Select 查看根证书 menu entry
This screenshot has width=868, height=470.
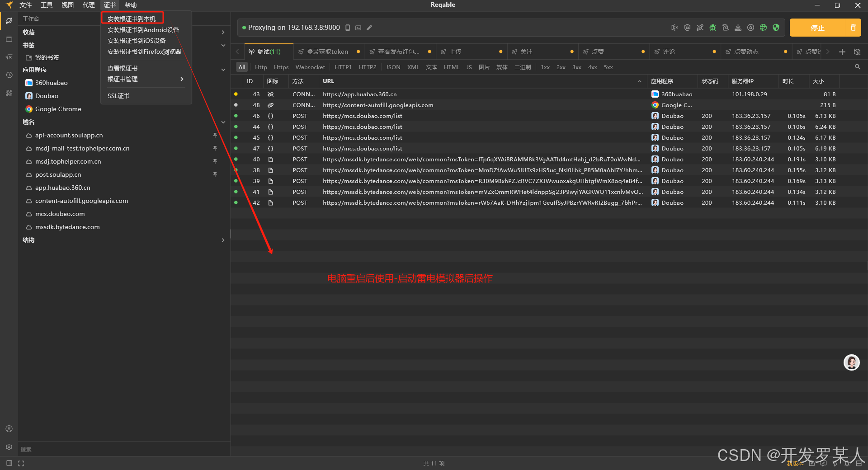[123, 68]
